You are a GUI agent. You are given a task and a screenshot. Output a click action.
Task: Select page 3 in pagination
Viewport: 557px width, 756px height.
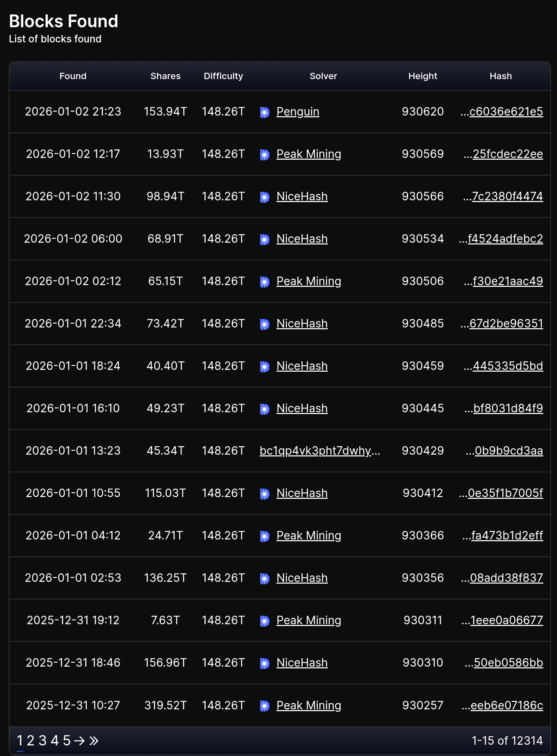pos(43,740)
